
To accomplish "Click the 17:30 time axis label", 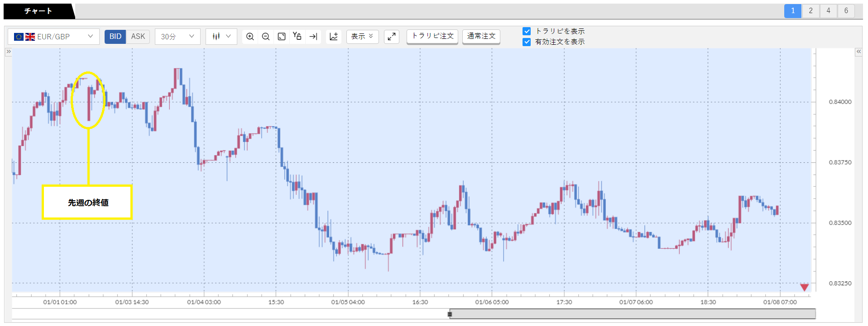I will [564, 302].
